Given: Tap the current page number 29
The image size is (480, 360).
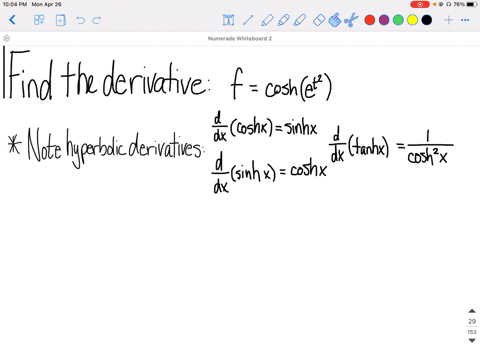Looking at the screenshot, I should [472, 321].
